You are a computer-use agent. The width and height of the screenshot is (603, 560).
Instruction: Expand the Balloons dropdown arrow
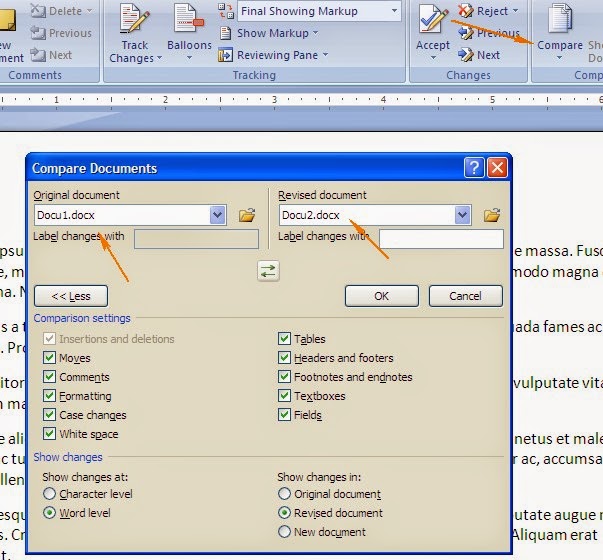(189, 58)
